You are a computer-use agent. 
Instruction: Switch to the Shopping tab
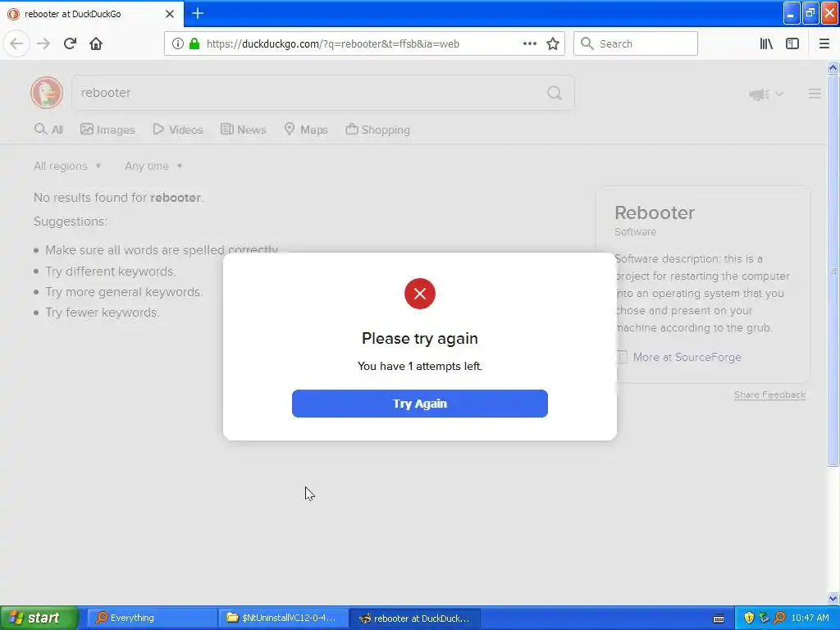tap(377, 130)
